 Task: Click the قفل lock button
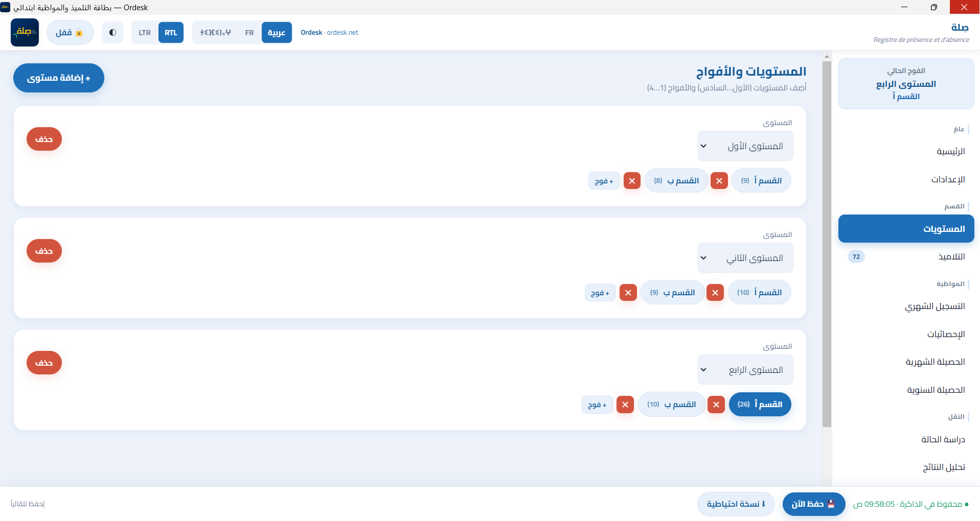tap(70, 33)
